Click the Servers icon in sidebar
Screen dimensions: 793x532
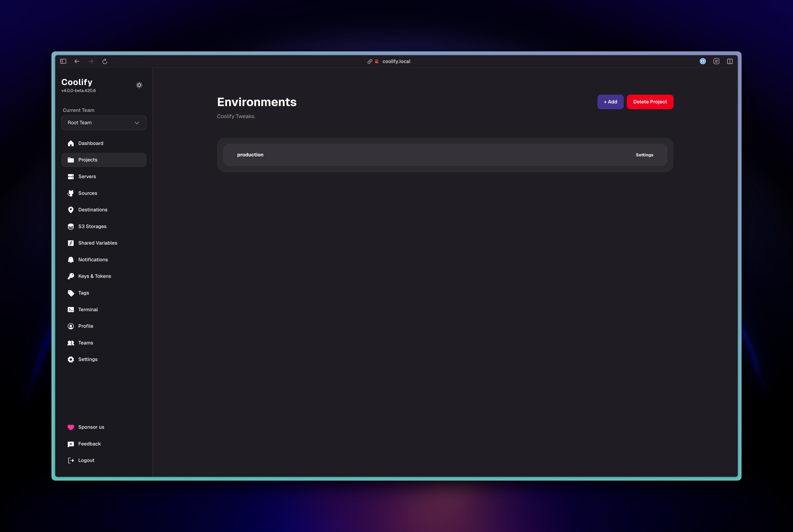point(71,177)
